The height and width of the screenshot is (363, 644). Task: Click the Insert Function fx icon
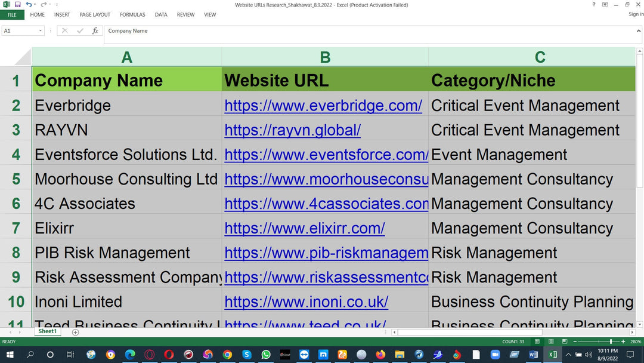coord(95,31)
